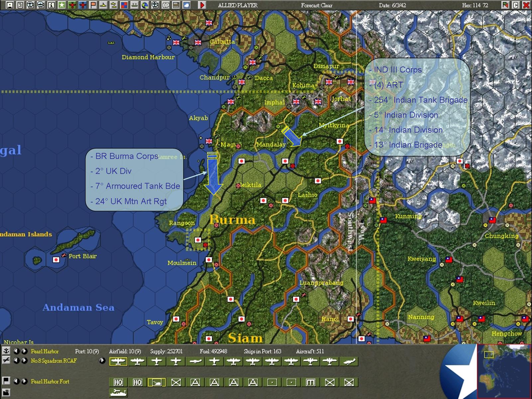The height and width of the screenshot is (399, 532).
Task: Open the Pearl Harbor Fort unit
Action: (x=50, y=381)
